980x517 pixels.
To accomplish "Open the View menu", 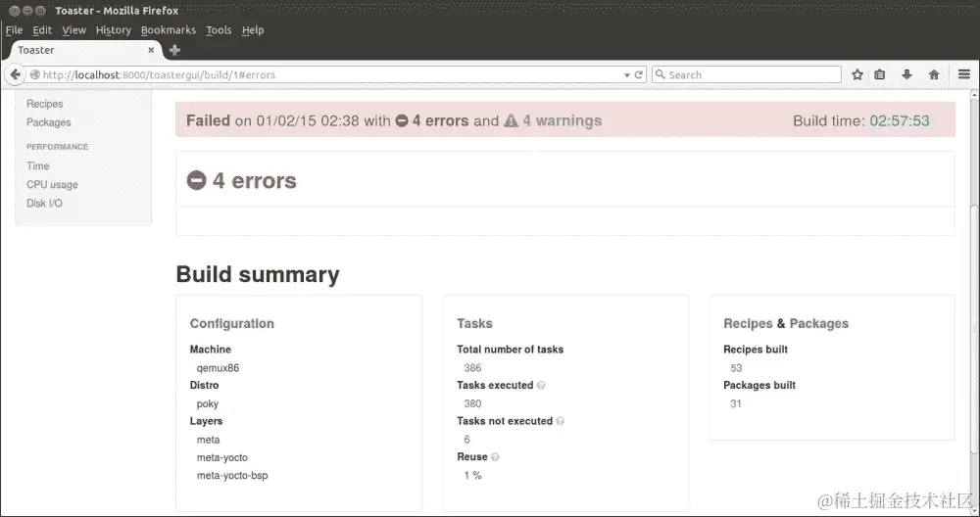I will (73, 30).
